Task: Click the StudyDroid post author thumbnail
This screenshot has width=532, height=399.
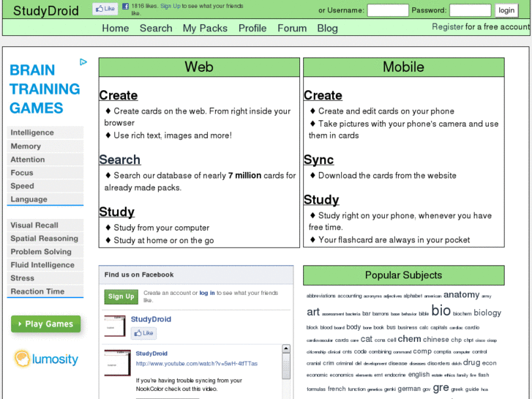Action: point(117,362)
